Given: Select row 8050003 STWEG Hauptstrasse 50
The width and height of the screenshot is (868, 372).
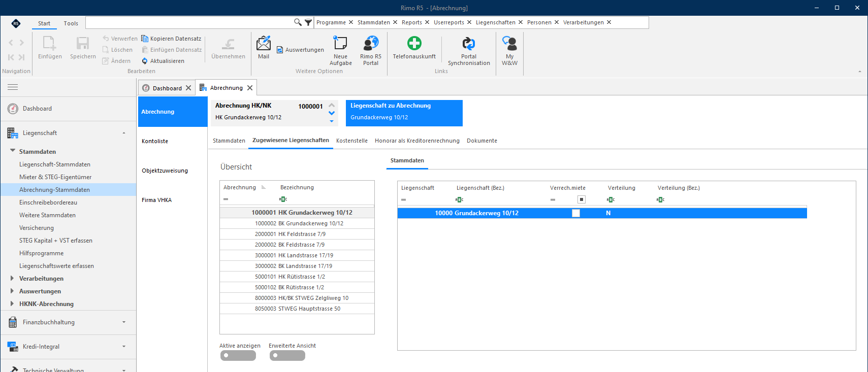Looking at the screenshot, I should click(297, 309).
